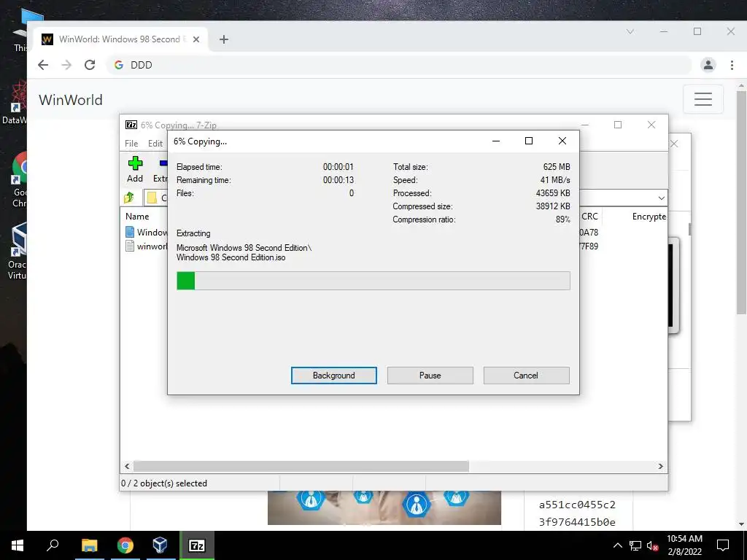The width and height of the screenshot is (747, 560).
Task: Go forward in Chrome
Action: pos(66,65)
